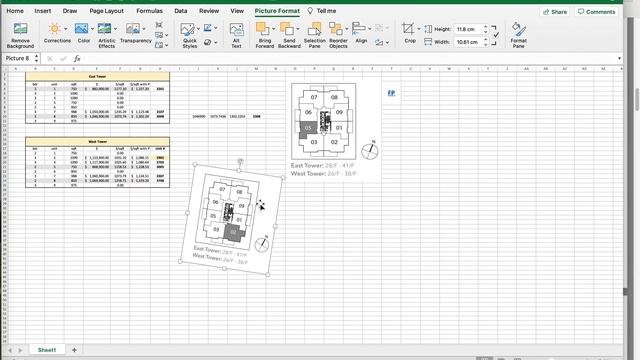Select the Crop tool icon
This screenshot has width=640, height=360.
(x=408, y=29)
